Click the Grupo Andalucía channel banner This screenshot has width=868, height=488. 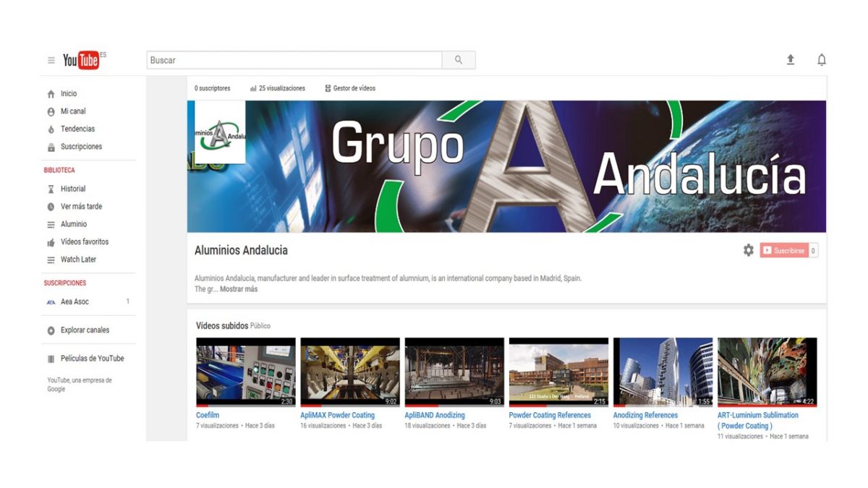[506, 166]
